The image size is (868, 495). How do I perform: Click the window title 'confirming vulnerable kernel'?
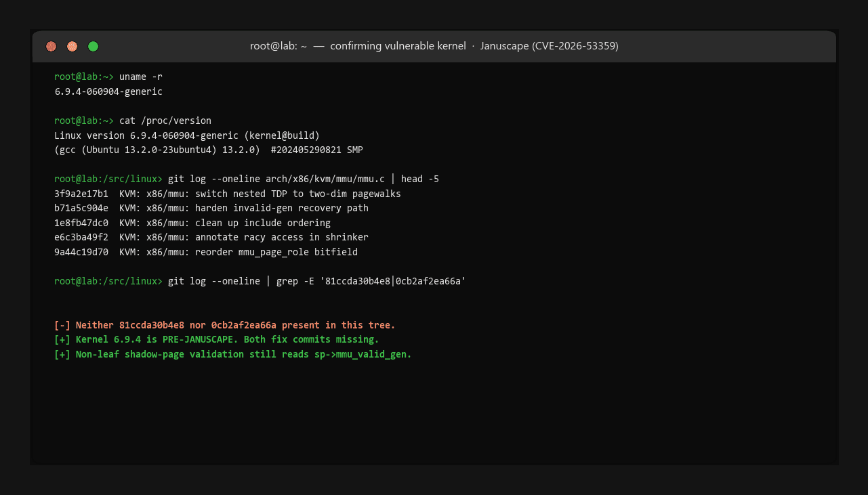point(398,46)
